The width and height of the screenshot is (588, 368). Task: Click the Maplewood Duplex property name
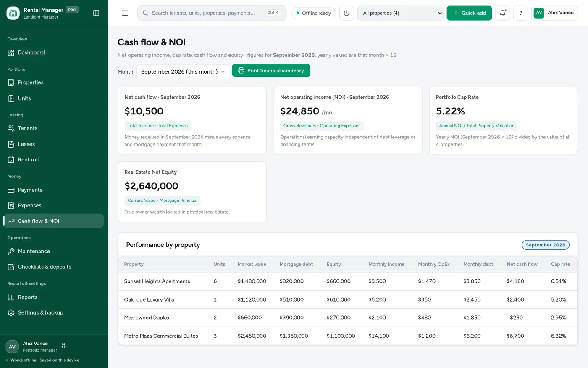pos(147,318)
